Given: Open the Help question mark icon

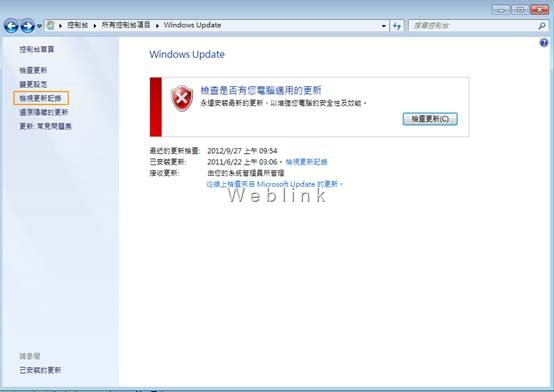Looking at the screenshot, I should click(544, 43).
